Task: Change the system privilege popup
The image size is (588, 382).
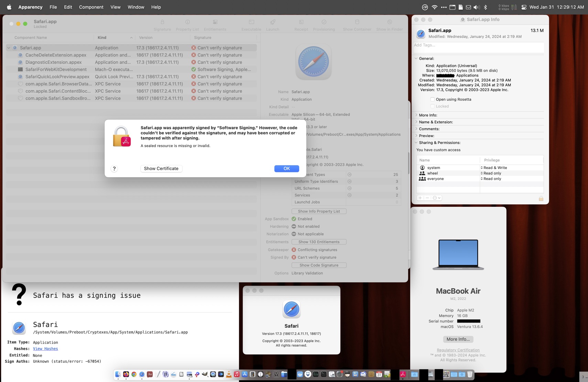Action: [494, 168]
